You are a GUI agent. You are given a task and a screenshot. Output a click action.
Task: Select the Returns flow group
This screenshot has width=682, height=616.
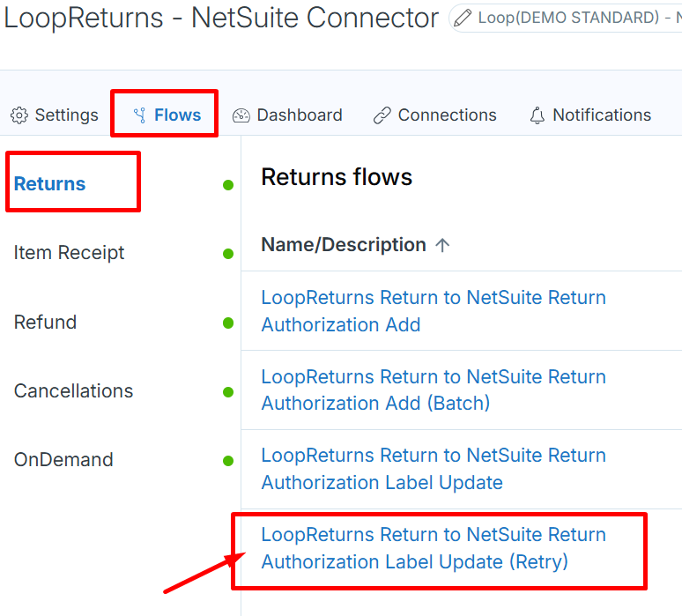pos(50,183)
